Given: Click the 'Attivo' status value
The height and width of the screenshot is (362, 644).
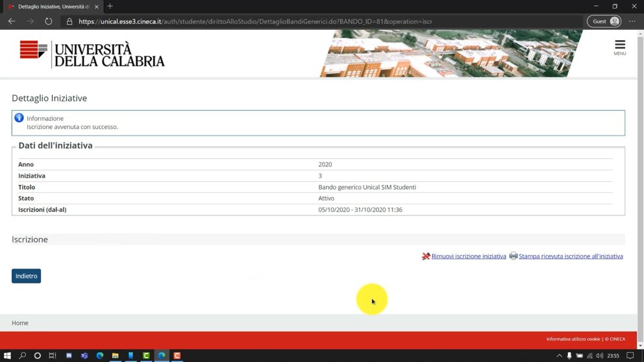Looking at the screenshot, I should (326, 199).
